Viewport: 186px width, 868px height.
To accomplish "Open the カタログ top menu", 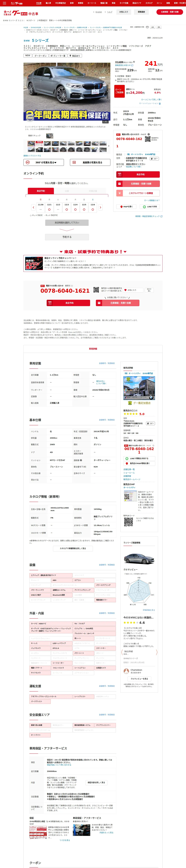I will coord(149,3).
